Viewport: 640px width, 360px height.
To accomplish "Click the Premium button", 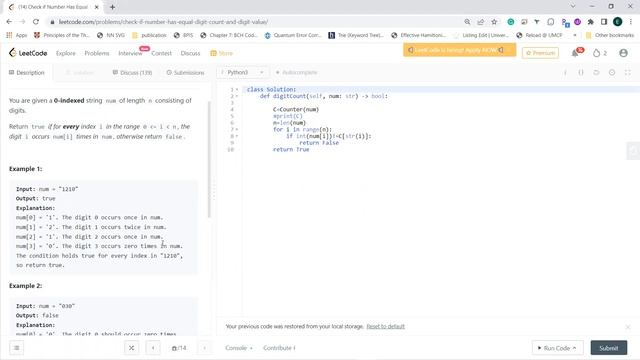I will (x=540, y=53).
